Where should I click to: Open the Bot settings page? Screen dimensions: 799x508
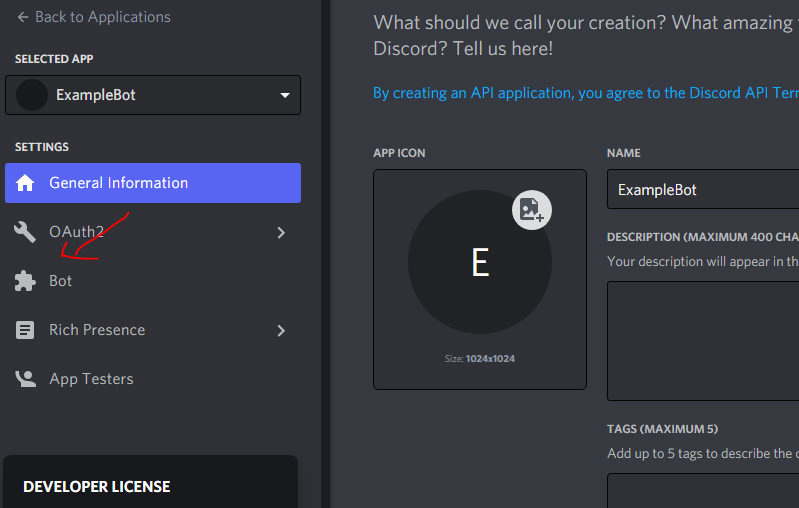[x=153, y=281]
